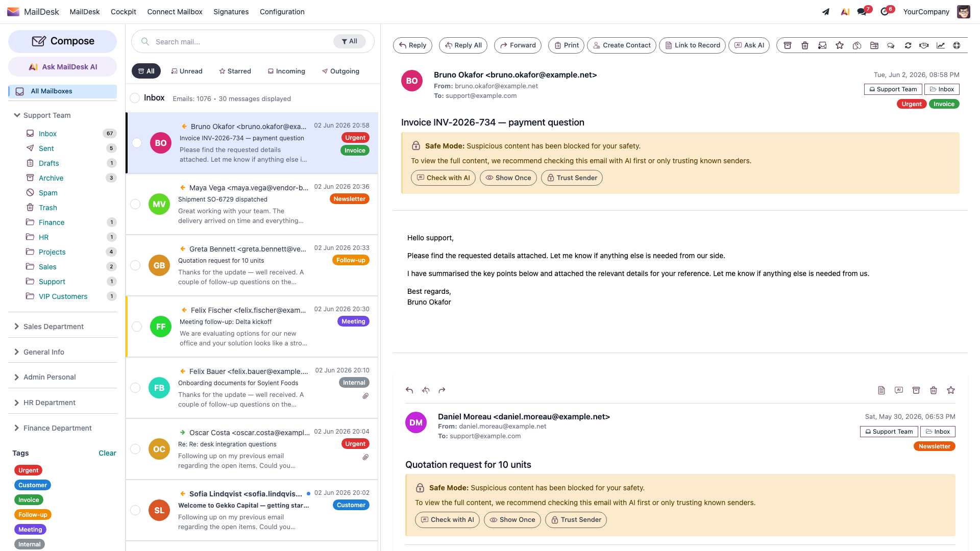Open the YourCompany company switcher
The width and height of the screenshot is (980, 551).
pyautogui.click(x=926, y=12)
